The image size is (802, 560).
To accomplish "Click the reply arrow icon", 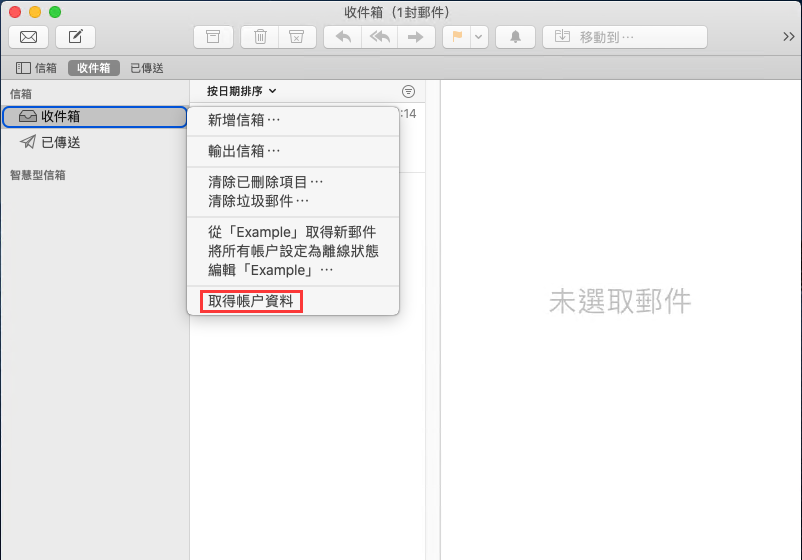I will click(343, 37).
